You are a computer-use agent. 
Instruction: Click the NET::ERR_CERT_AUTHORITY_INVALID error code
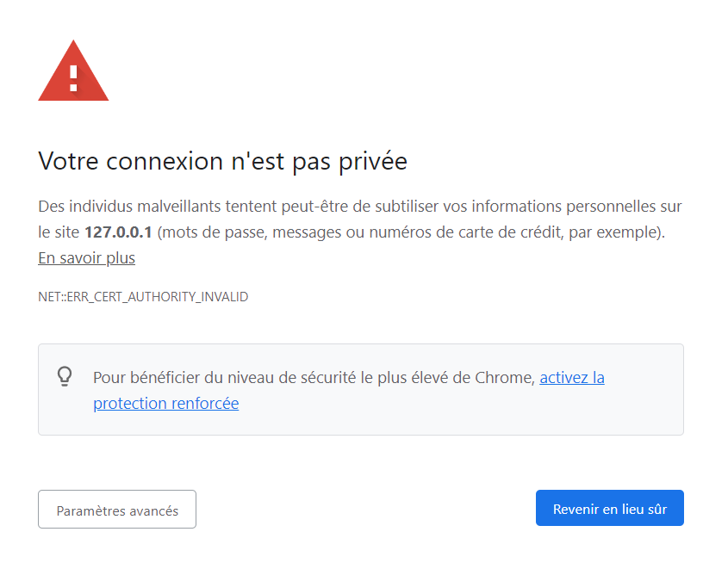[x=143, y=296]
